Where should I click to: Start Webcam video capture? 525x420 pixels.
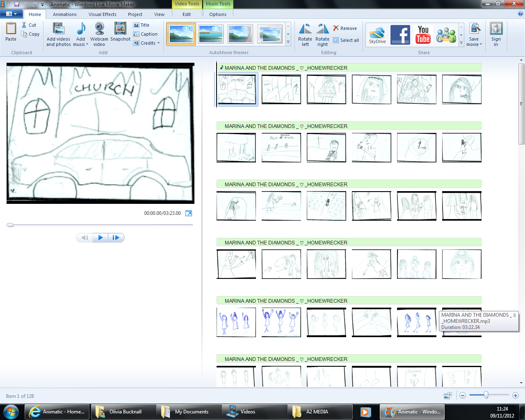(99, 34)
